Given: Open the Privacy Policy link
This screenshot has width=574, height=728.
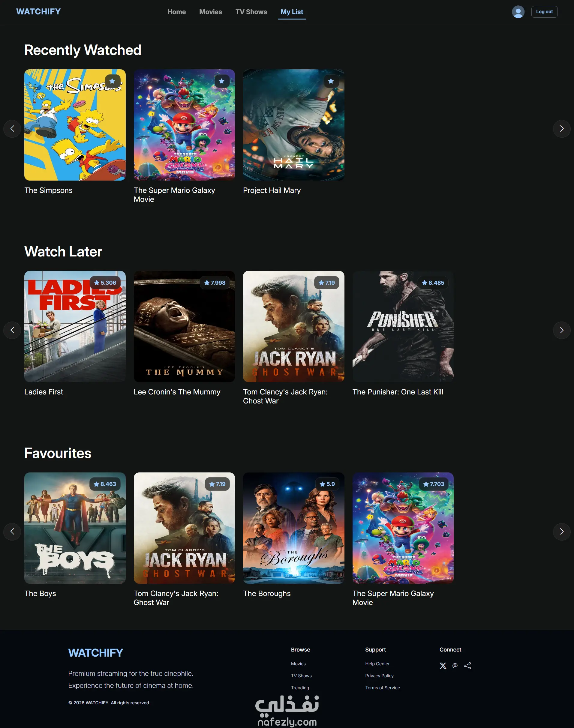Looking at the screenshot, I should (x=380, y=676).
